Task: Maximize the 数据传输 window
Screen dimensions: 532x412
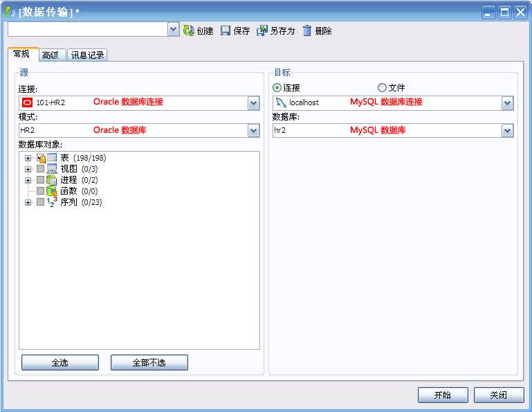Action: (x=504, y=12)
